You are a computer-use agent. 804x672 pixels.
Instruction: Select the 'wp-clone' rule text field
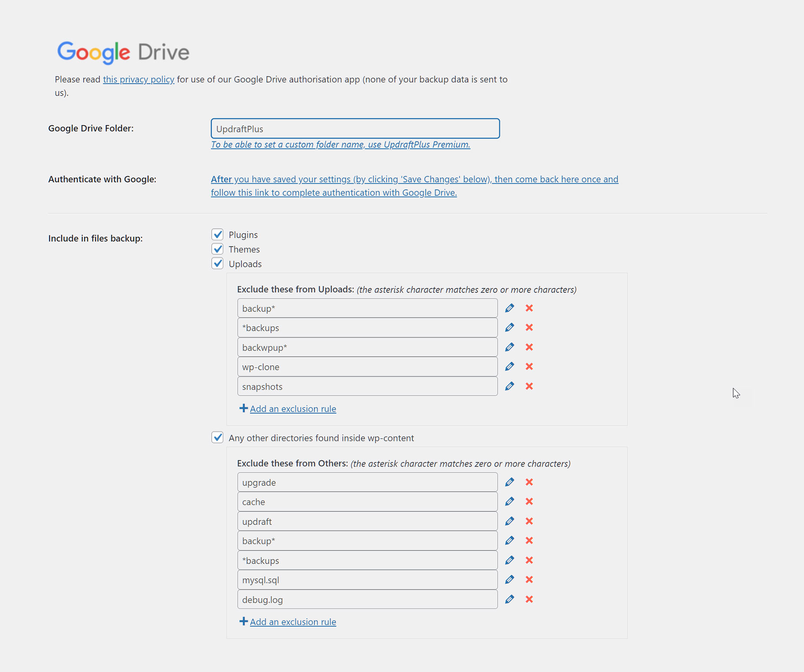367,367
